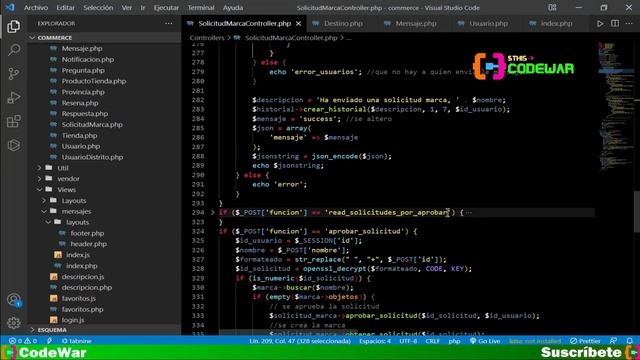Click the errors and warnings status indicator
This screenshot has width=640, height=360.
point(23,341)
